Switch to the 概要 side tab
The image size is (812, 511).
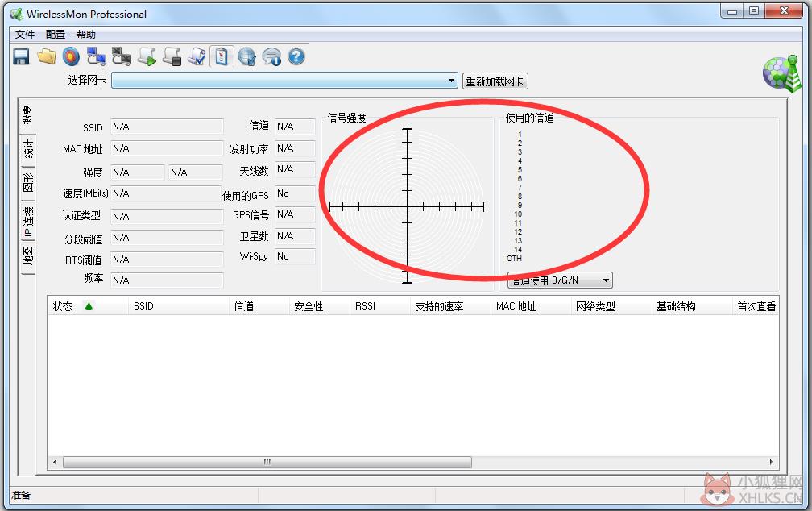(27, 115)
